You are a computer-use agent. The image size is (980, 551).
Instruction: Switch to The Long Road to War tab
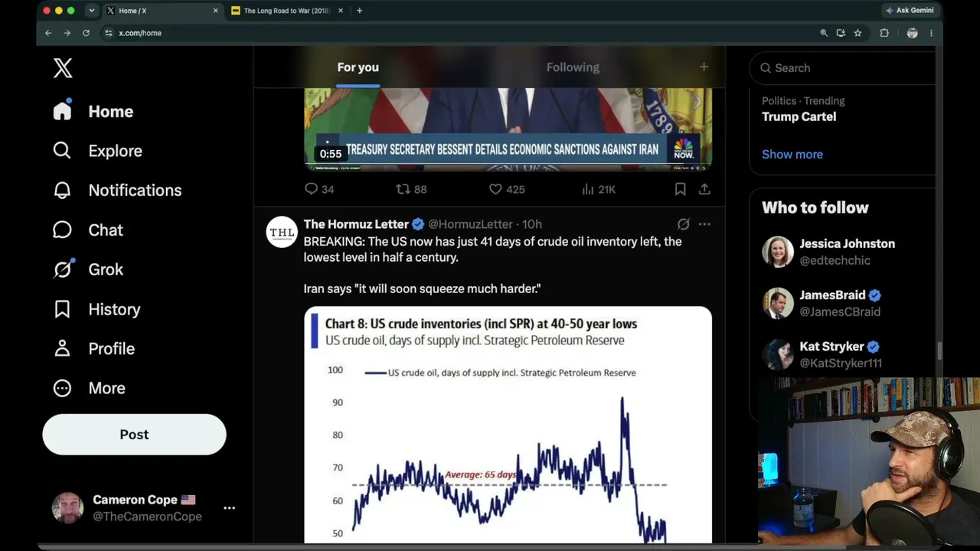[x=287, y=11]
